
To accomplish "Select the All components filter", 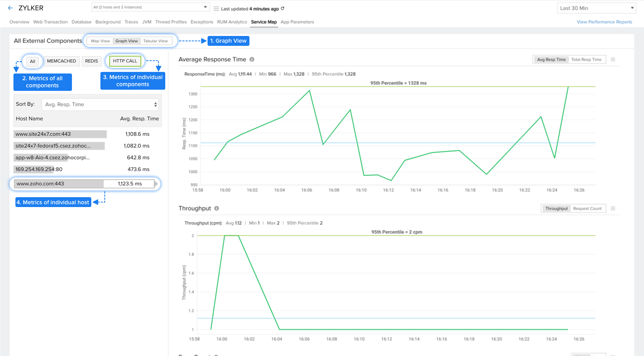I will [x=32, y=61].
